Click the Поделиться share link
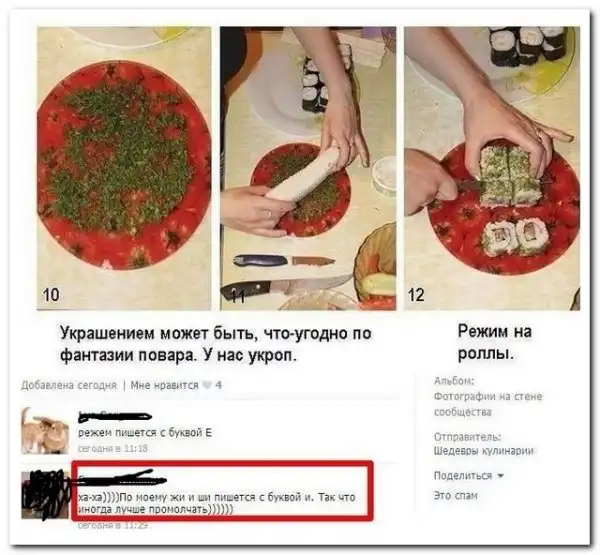This screenshot has height=555, width=600. point(463,476)
